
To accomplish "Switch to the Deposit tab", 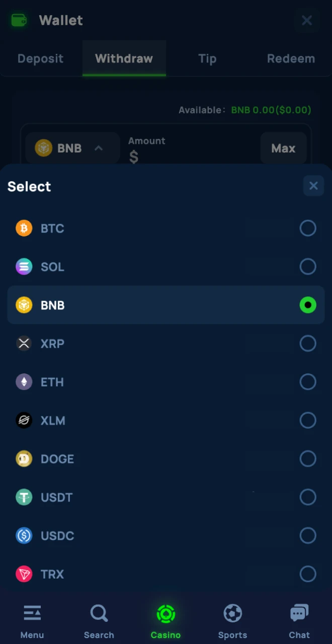I will tap(41, 59).
